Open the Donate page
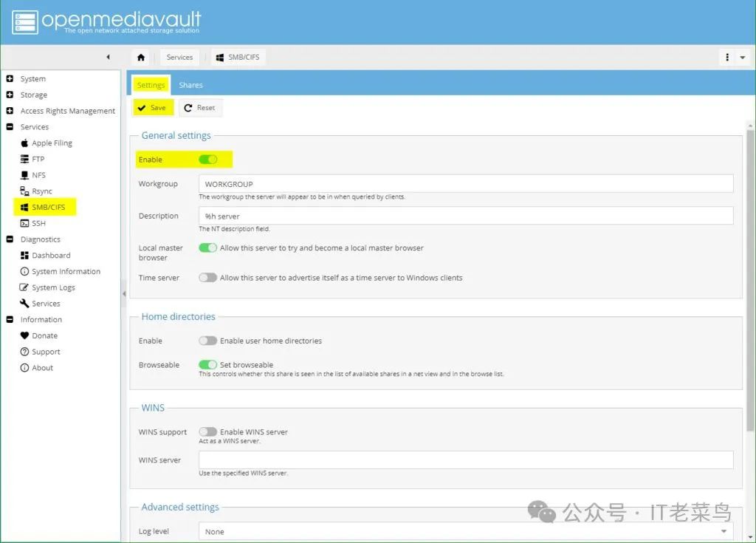The image size is (756, 543). [38, 335]
